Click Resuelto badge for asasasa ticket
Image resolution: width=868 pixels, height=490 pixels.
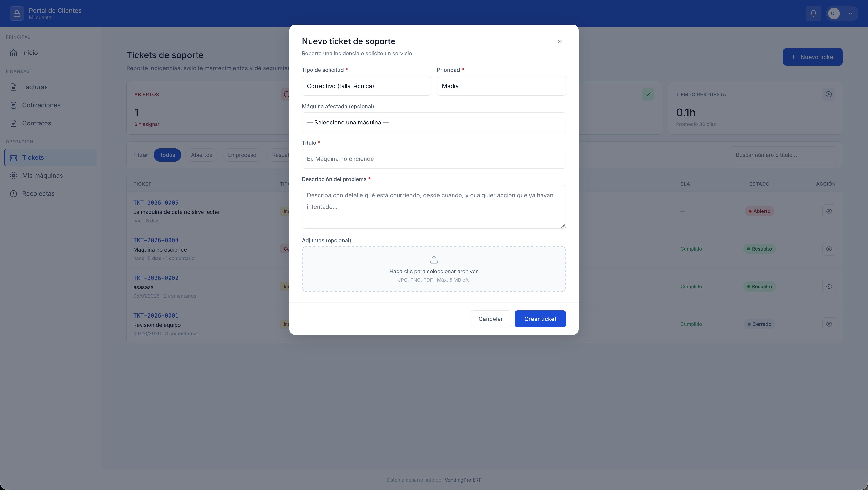point(759,286)
